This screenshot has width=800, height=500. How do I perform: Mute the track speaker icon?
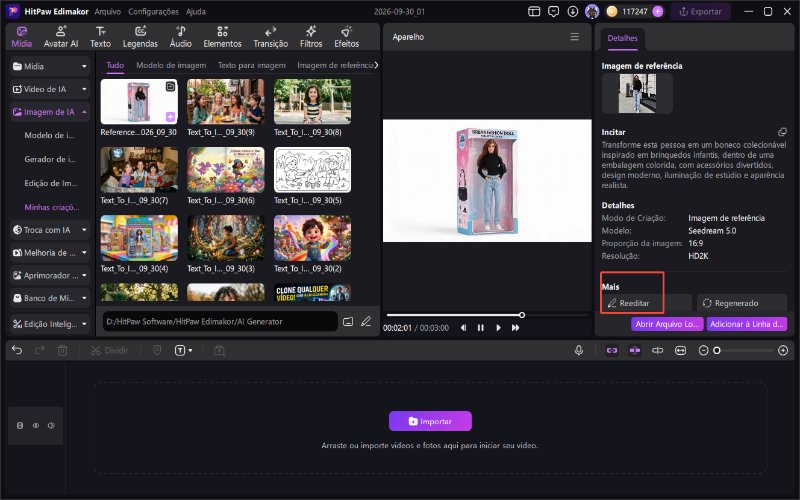[51, 426]
